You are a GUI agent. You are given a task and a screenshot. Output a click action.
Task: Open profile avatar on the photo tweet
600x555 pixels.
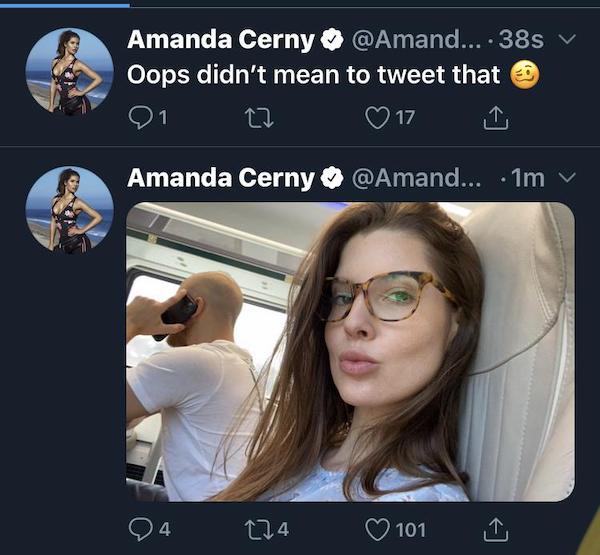[69, 209]
